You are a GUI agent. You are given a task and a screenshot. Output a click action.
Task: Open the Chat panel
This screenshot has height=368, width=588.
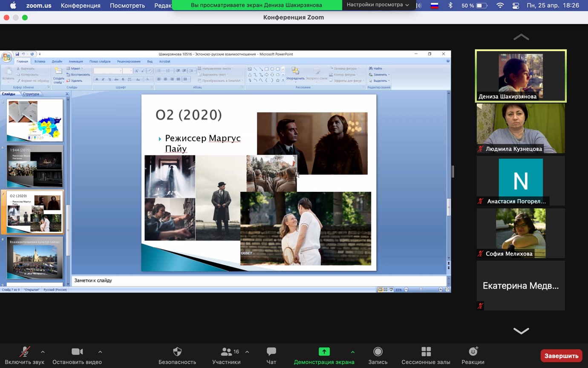pyautogui.click(x=271, y=352)
